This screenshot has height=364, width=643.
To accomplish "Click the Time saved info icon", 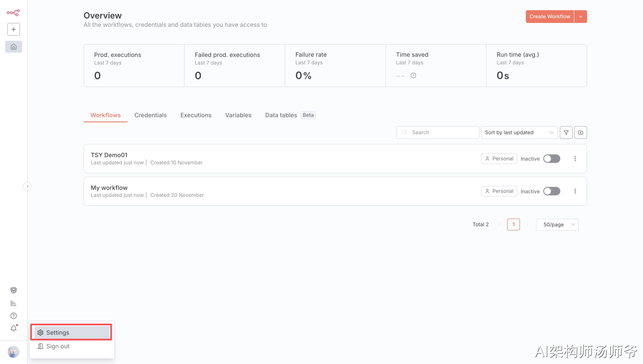I will pos(413,76).
